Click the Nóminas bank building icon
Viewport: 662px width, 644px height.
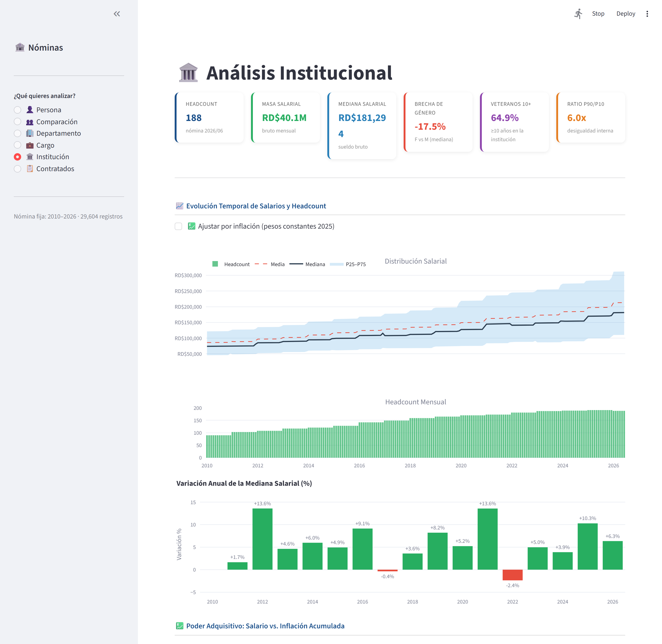pyautogui.click(x=20, y=47)
